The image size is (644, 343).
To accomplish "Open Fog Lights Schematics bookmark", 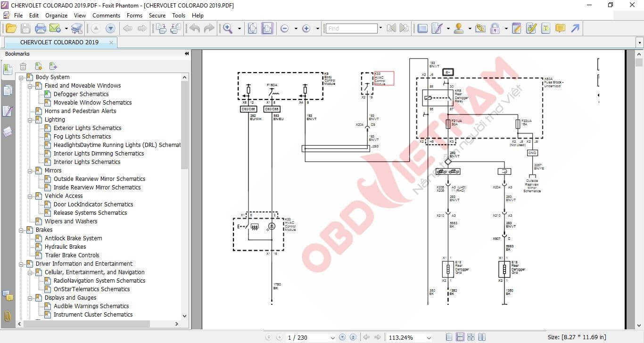I will [x=83, y=137].
